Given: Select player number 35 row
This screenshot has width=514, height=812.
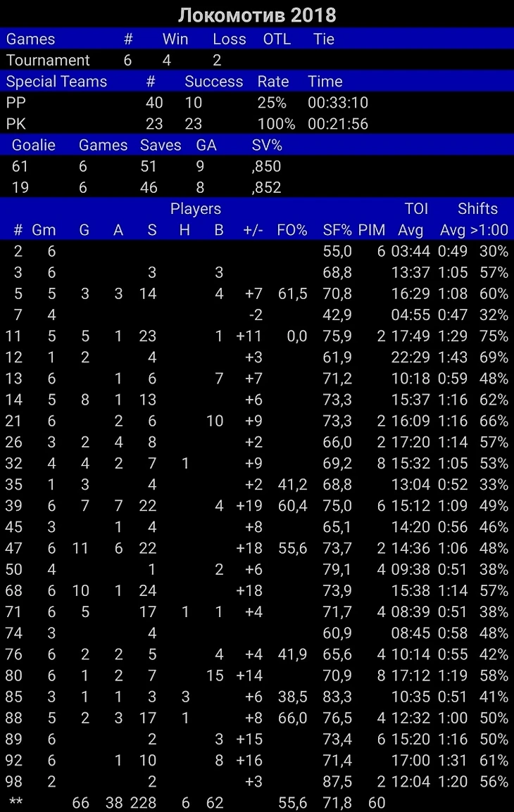Looking at the screenshot, I should (257, 485).
